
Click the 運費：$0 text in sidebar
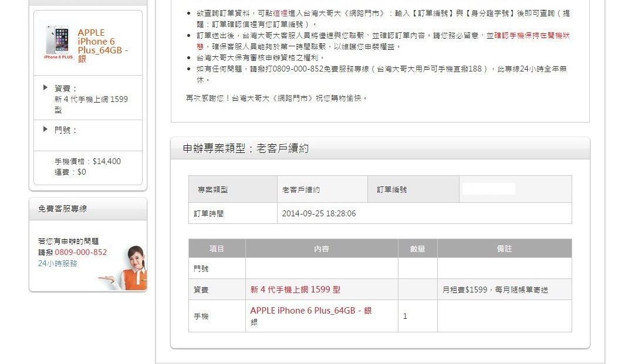[x=70, y=172]
